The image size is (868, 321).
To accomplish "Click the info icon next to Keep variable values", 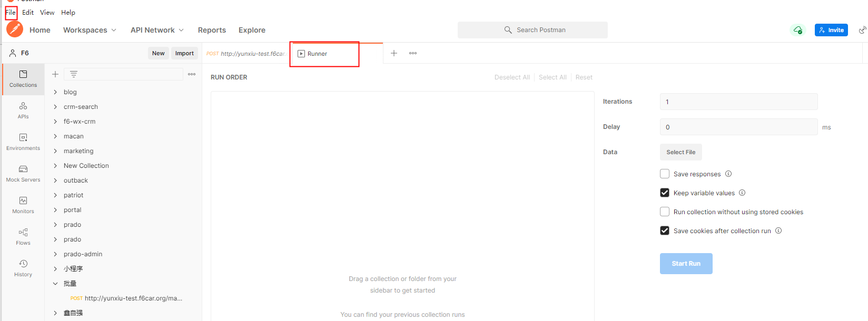I will [742, 193].
